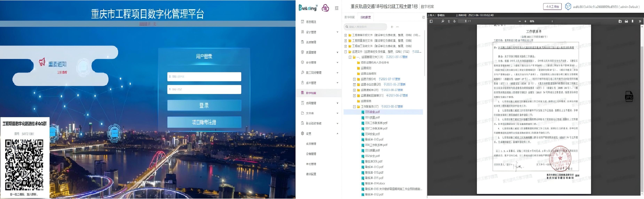Collapse the 监理文件 (152) tree node
Image resolution: width=644 pixels, height=199 pixels.
click(x=345, y=52)
